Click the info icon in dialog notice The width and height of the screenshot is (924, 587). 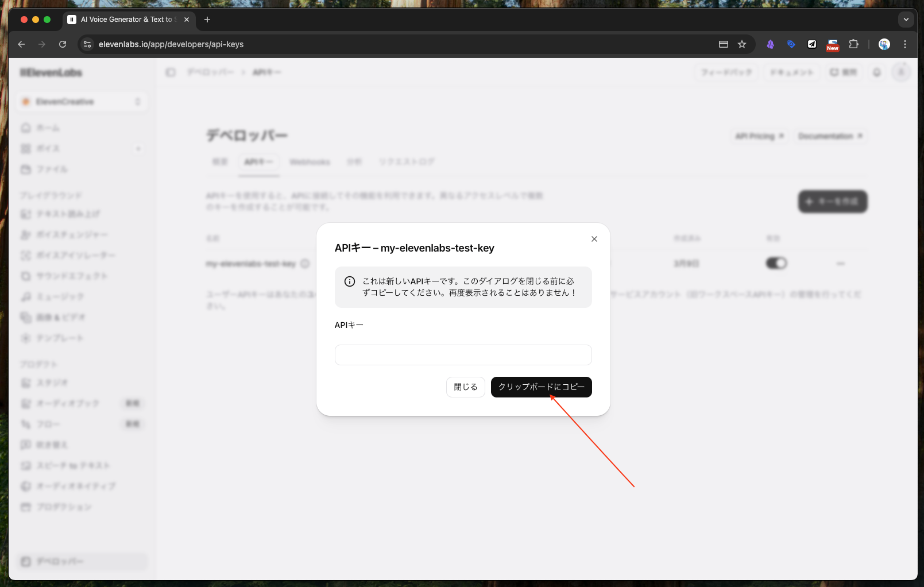click(x=349, y=281)
